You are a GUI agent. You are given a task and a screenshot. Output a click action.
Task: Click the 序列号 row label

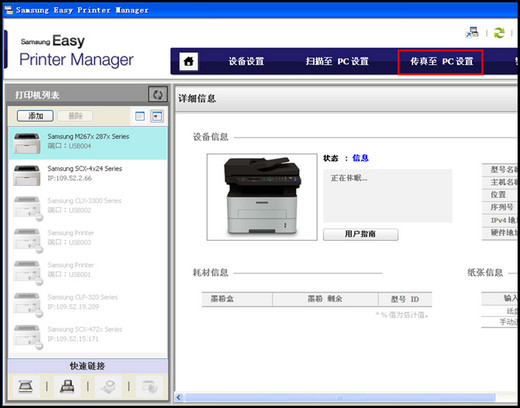tap(502, 207)
